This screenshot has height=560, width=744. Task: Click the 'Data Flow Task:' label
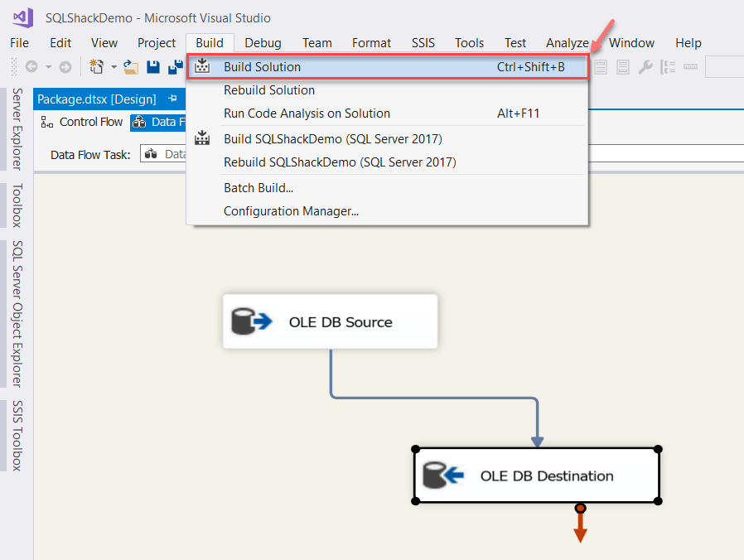(90, 155)
